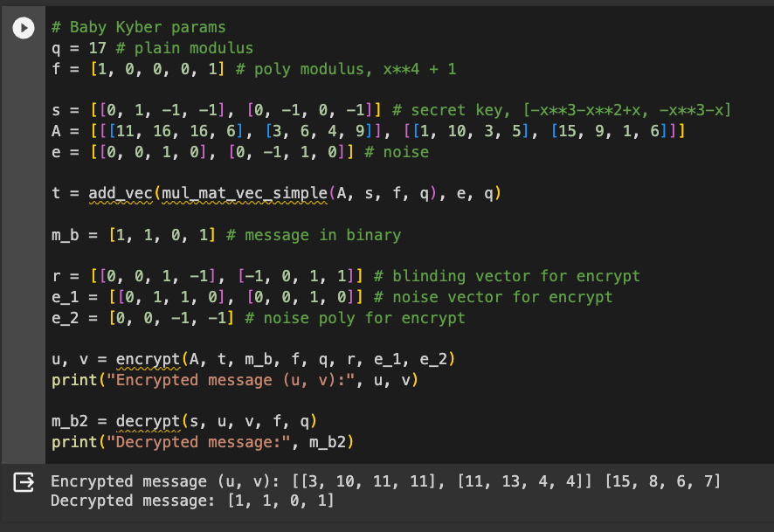774x532 pixels.
Task: Click the 'e_2' noise poly line
Action: (258, 318)
